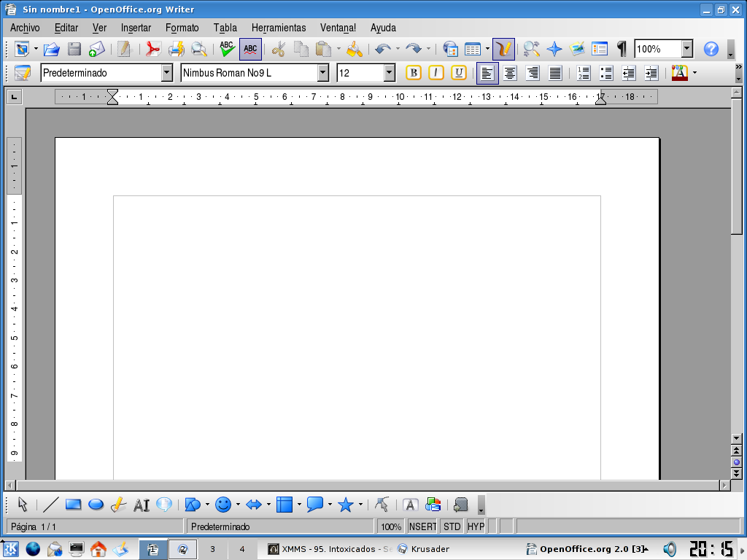Open the Herramientas menu
Screen dimensions: 747x560
point(279,28)
